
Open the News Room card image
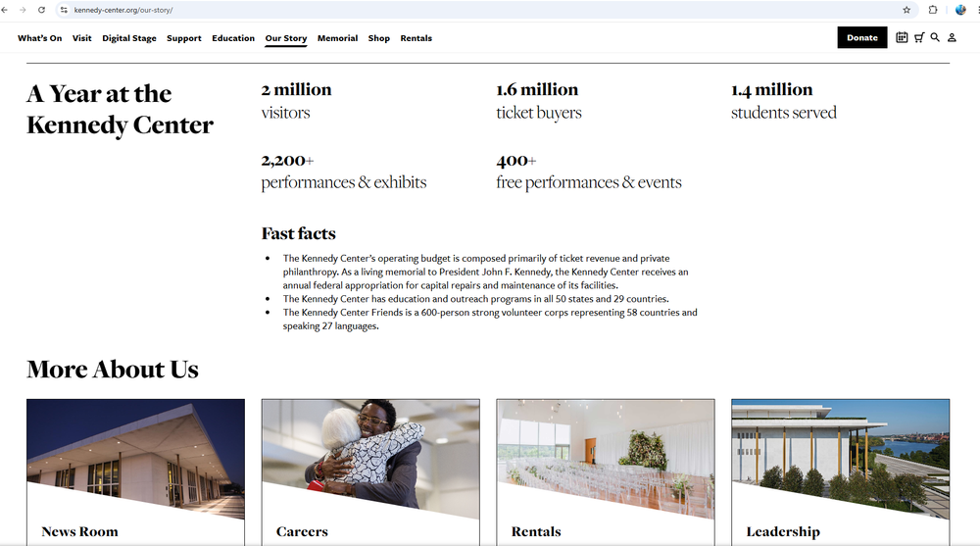click(135, 451)
